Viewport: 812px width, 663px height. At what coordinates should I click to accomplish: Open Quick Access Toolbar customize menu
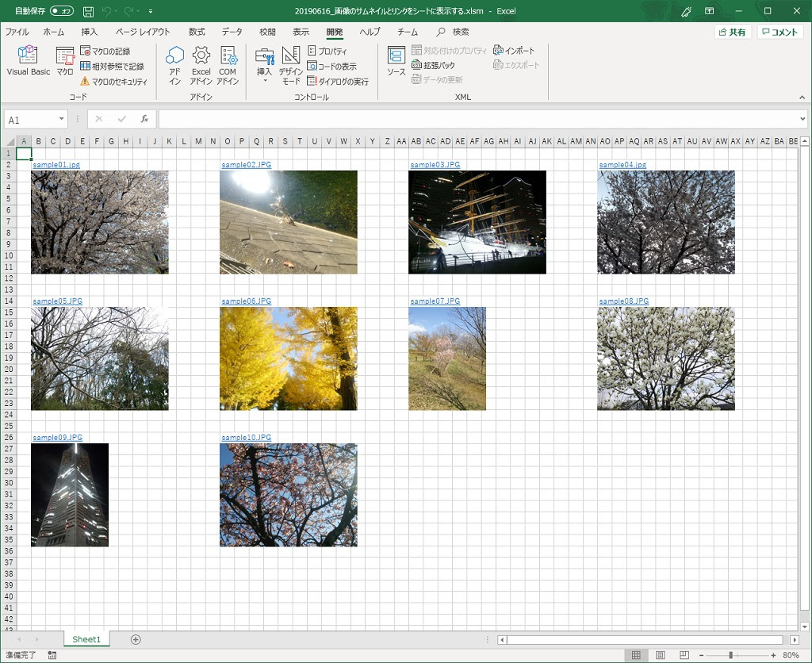pos(150,11)
